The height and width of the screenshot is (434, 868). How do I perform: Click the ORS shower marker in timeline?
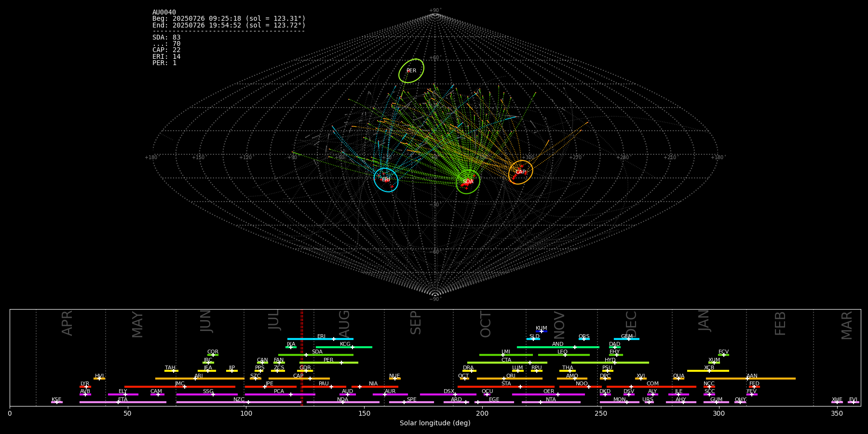tap(584, 339)
